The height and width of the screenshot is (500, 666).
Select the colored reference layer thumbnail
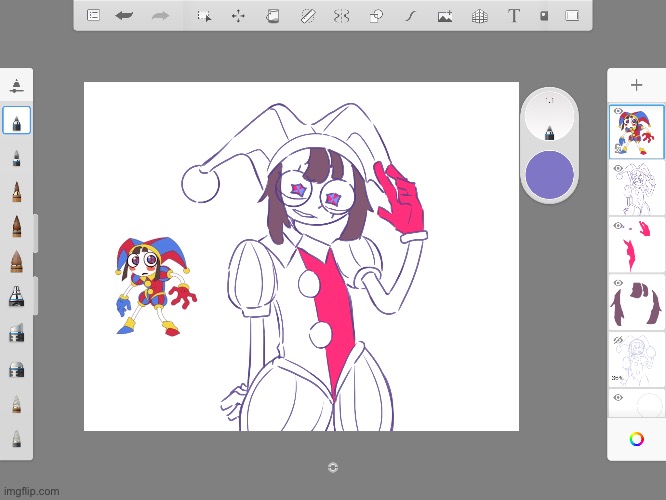[636, 132]
